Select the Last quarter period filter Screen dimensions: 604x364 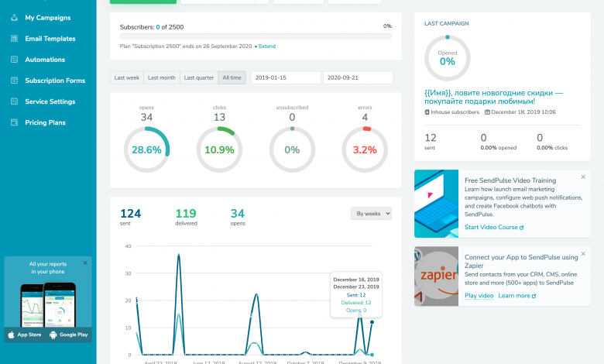(x=199, y=77)
